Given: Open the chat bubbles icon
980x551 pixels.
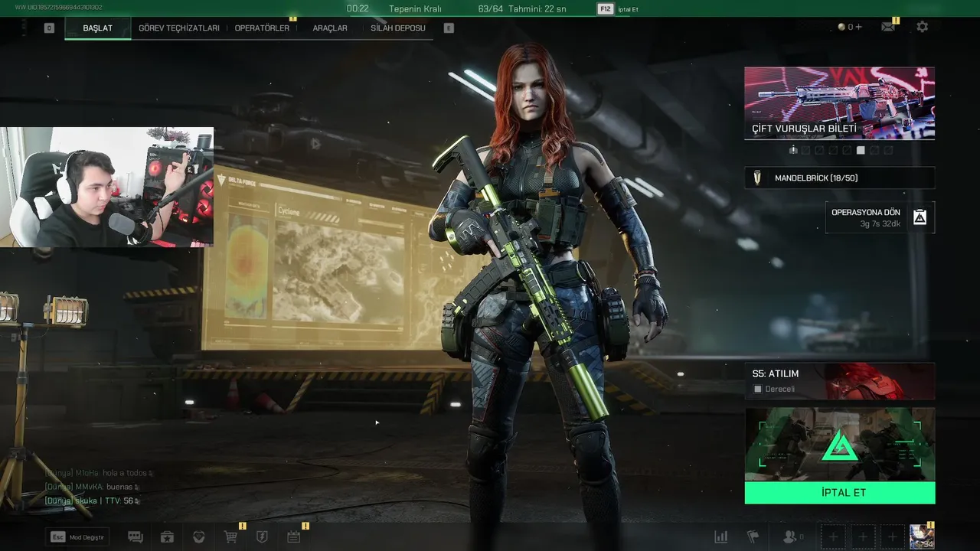Looking at the screenshot, I should [x=136, y=537].
